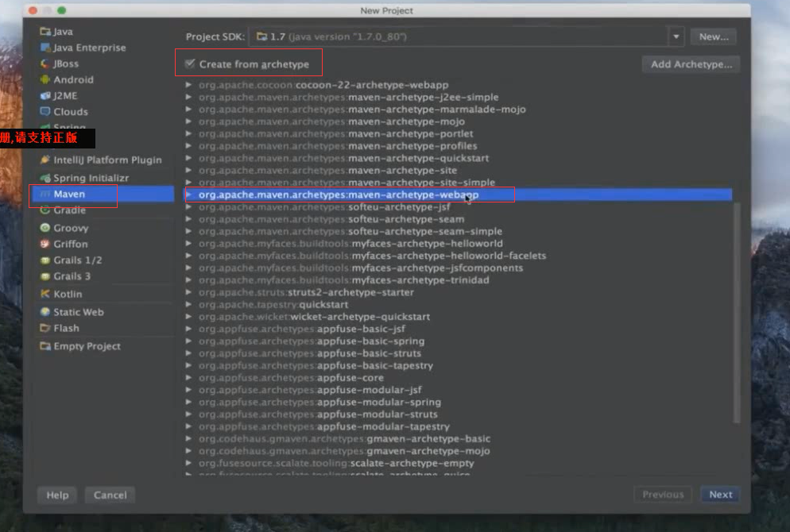Expand maven-archetype-j2ee-simple row arrow
790x532 pixels.
(188, 97)
